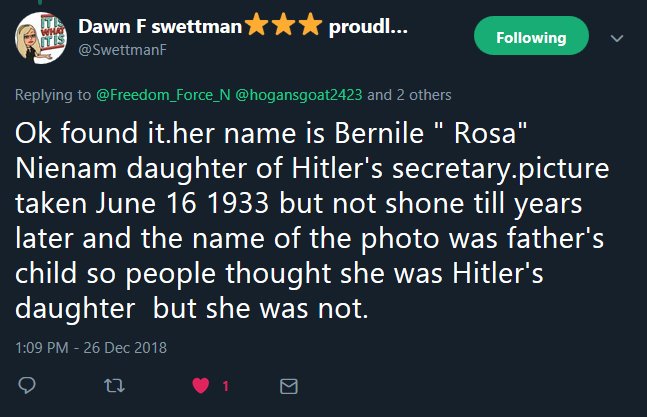
Task: Click the like count number '1'
Action: (226, 385)
